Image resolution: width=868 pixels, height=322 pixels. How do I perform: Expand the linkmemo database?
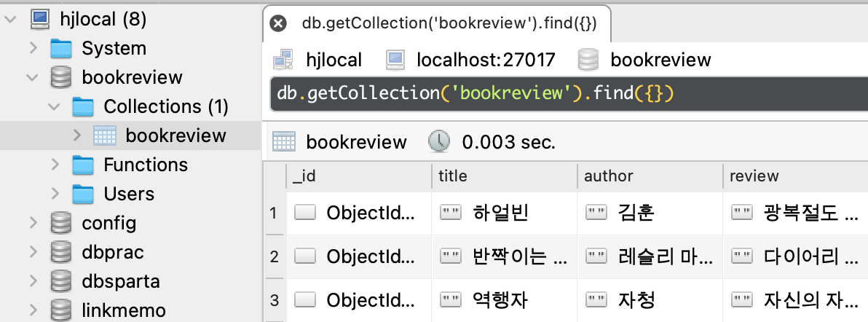click(33, 310)
